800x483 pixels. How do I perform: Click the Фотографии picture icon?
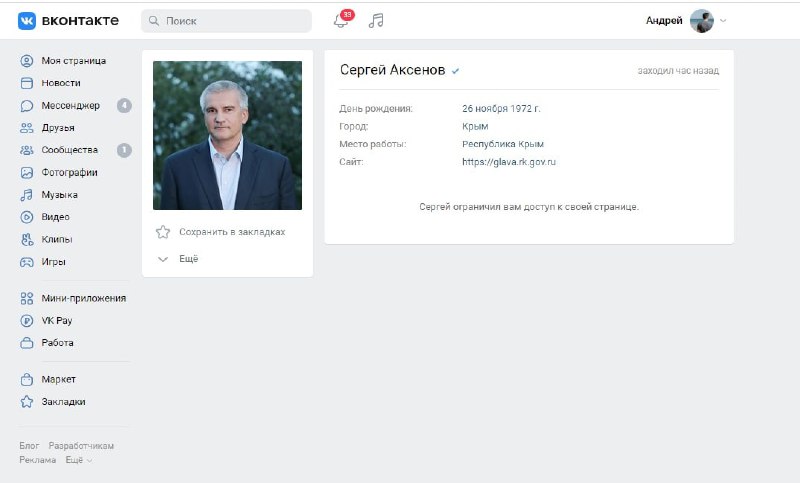27,172
